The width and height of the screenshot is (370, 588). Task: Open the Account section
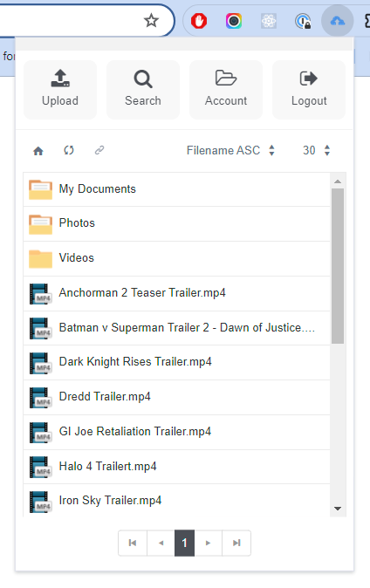pyautogui.click(x=226, y=90)
